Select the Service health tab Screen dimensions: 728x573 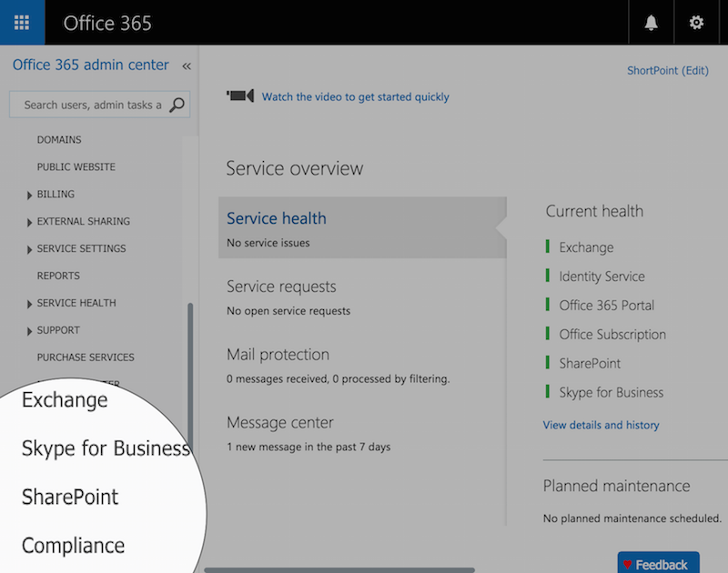click(362, 227)
